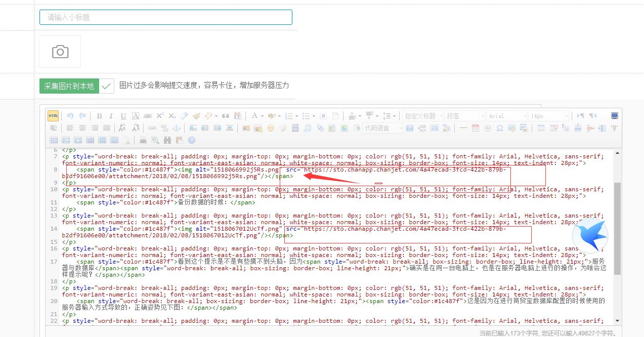Click the help question mark icon
The image size is (644, 337).
coord(192,140)
